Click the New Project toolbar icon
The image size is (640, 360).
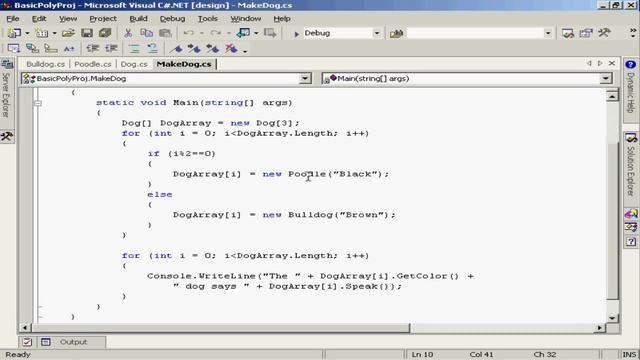coord(14,33)
